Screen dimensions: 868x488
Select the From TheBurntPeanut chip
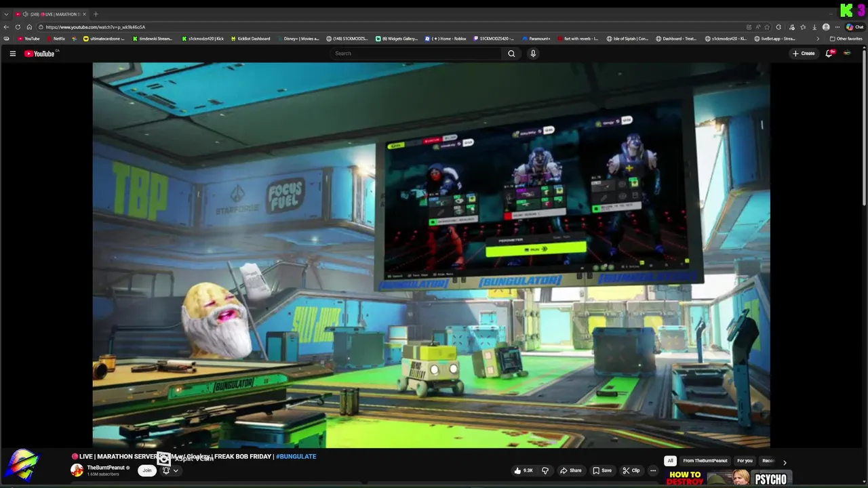point(705,461)
